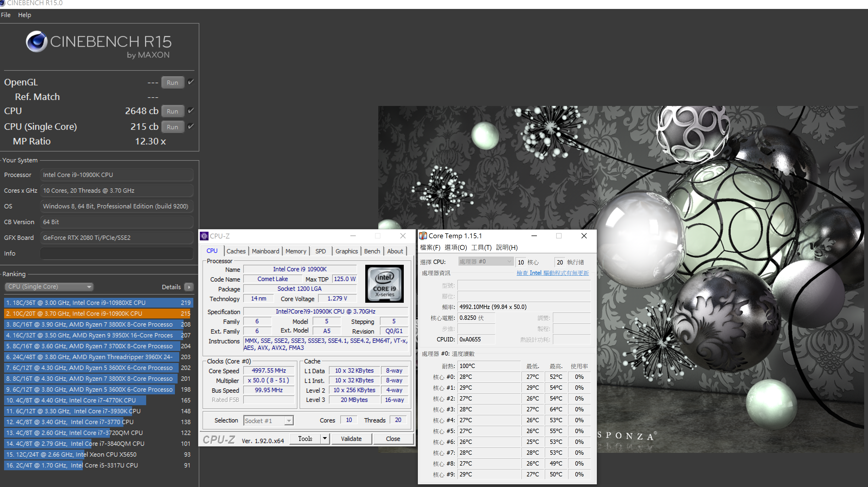The width and height of the screenshot is (868, 487).
Task: Click the Close button in CPU-Z
Action: (393, 438)
